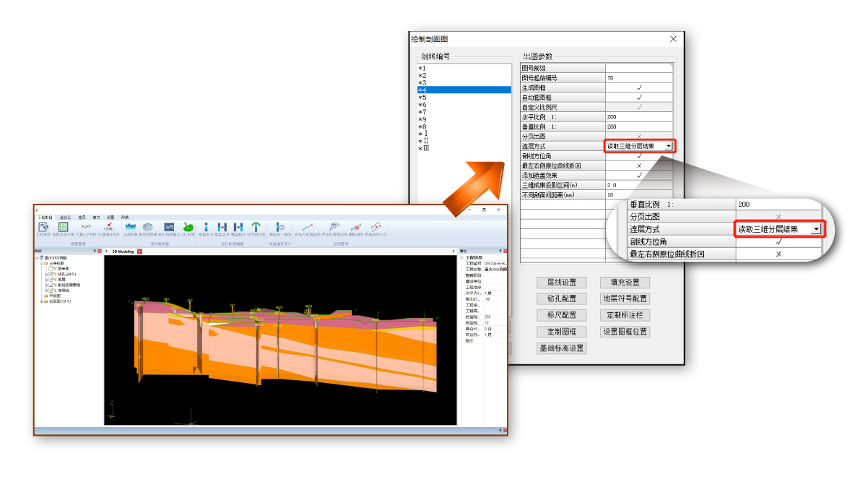Click the 补齐到地表 green arrow icon
The width and height of the screenshot is (868, 477).
(x=256, y=227)
